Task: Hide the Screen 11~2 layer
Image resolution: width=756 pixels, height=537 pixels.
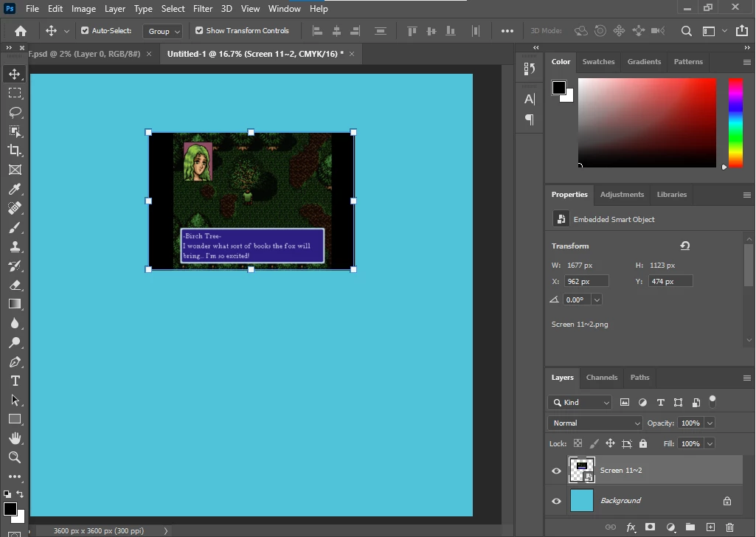Action: pos(557,471)
